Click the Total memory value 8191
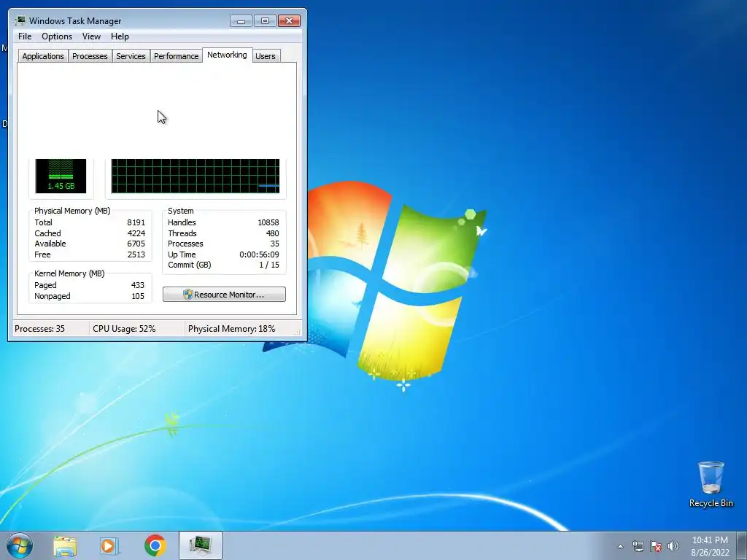Screen dimensions: 747x560 (x=136, y=222)
